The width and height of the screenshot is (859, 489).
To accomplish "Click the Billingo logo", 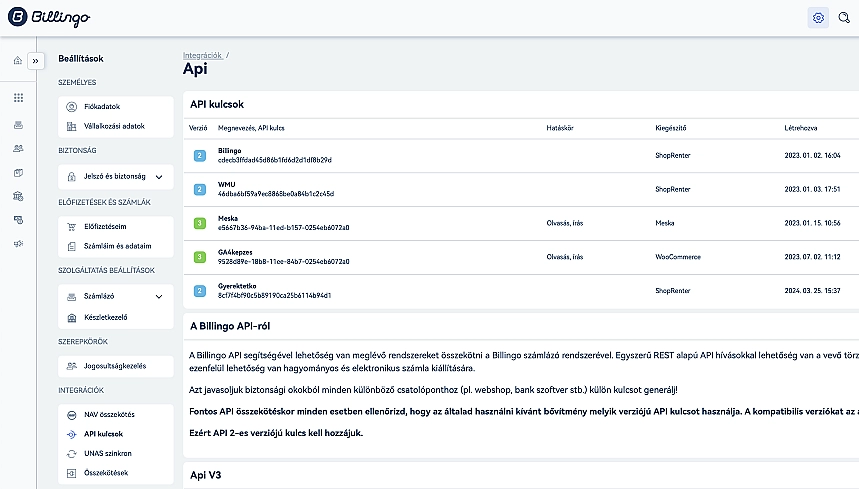I will [48, 17].
